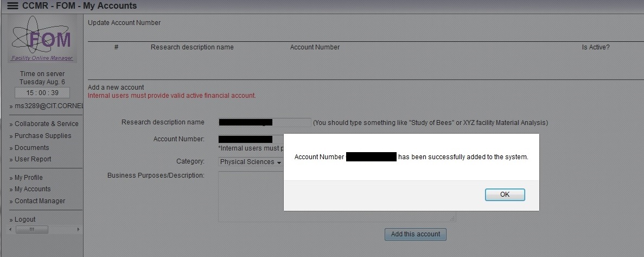Screen dimensions: 644x257
Task: Open Collaborate & Service menu item
Action: (47, 124)
